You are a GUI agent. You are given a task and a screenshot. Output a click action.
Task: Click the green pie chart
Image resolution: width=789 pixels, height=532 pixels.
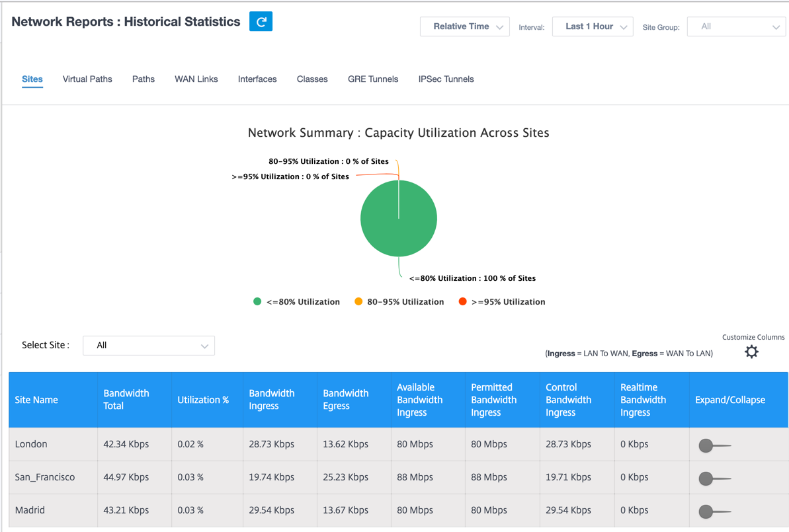399,218
